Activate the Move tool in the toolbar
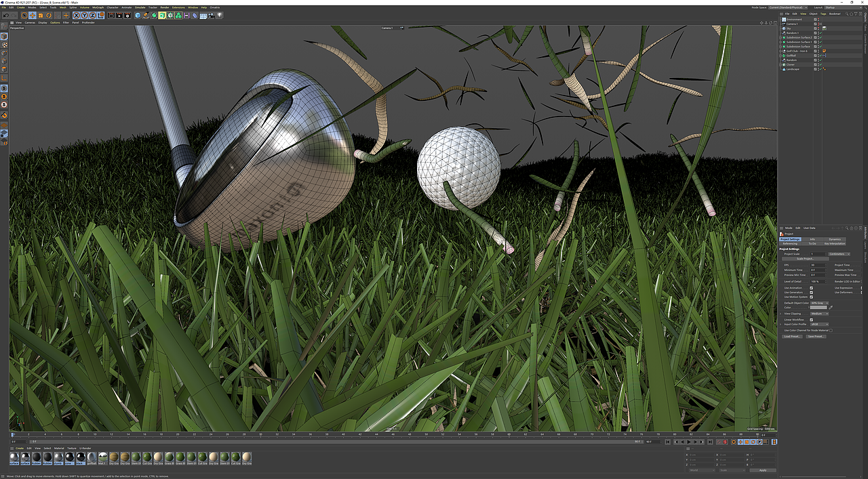This screenshot has width=868, height=479. [x=33, y=15]
